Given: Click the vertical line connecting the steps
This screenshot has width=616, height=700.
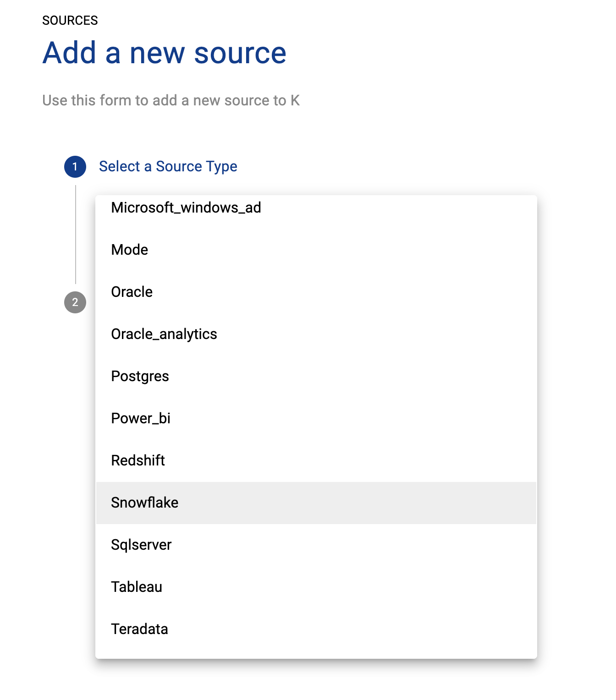Looking at the screenshot, I should [x=76, y=235].
